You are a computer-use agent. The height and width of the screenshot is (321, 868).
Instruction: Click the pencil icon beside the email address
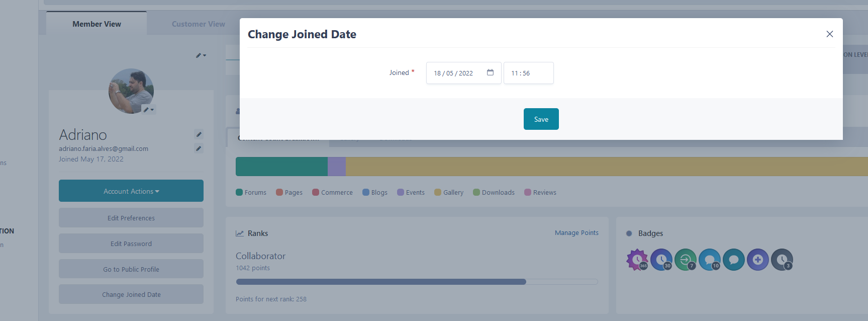pos(199,148)
